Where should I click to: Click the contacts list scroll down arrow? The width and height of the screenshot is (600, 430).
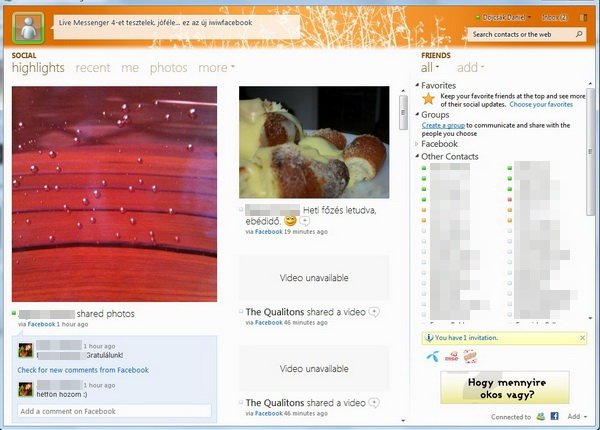click(x=590, y=318)
